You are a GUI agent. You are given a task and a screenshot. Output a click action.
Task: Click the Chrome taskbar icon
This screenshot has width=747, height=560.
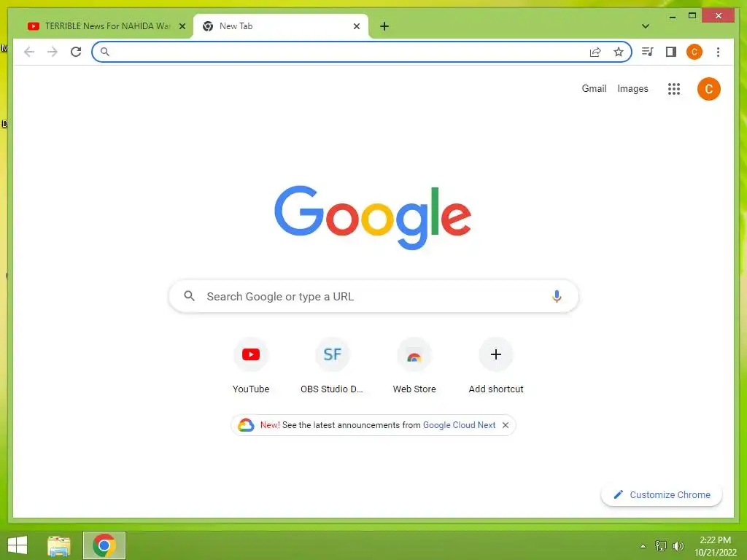[104, 545]
